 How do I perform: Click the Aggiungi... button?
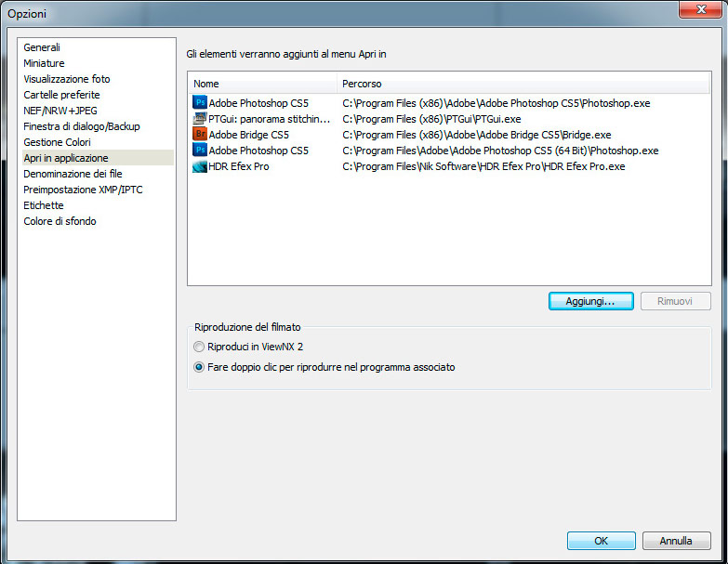590,301
